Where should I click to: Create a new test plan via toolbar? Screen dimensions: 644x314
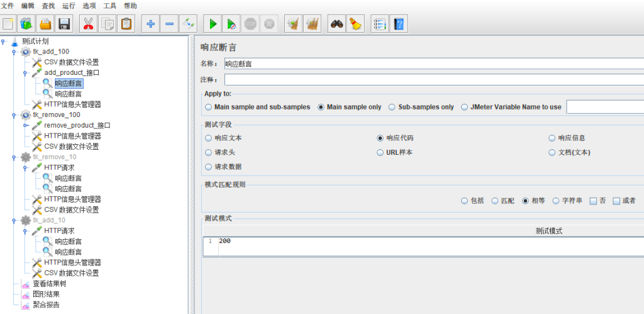[x=8, y=24]
